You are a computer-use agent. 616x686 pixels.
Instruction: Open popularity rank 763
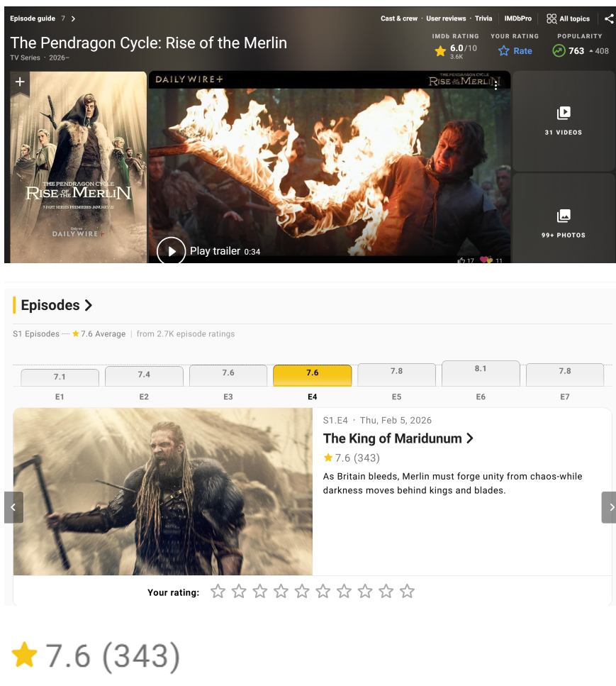(576, 51)
